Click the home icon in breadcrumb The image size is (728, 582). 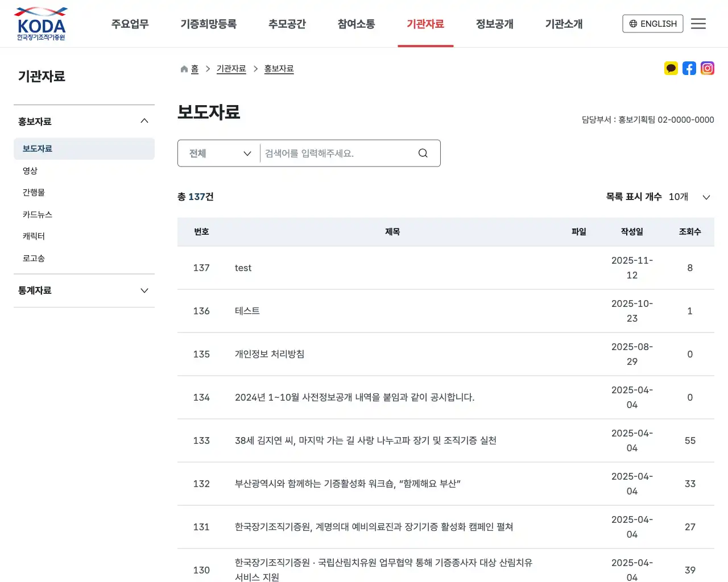pyautogui.click(x=184, y=69)
